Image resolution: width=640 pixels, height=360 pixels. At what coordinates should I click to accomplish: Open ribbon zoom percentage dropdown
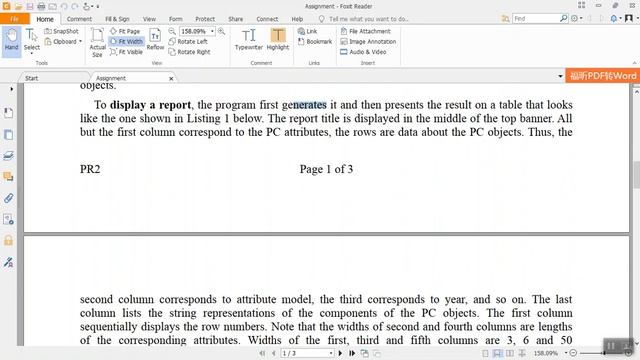[212, 31]
